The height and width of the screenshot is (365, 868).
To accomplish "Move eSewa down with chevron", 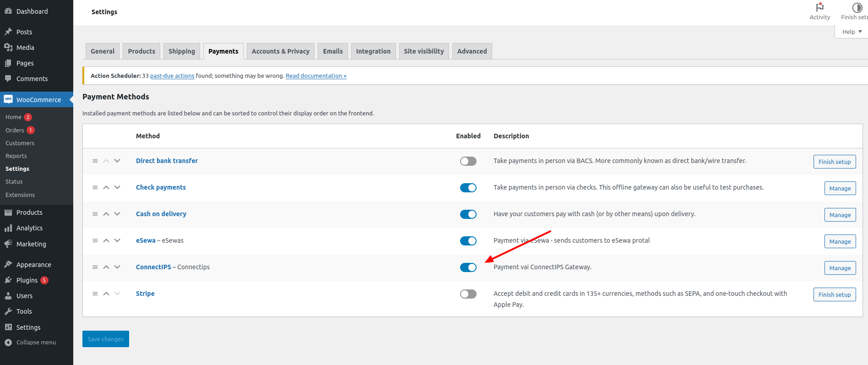I will click(117, 240).
